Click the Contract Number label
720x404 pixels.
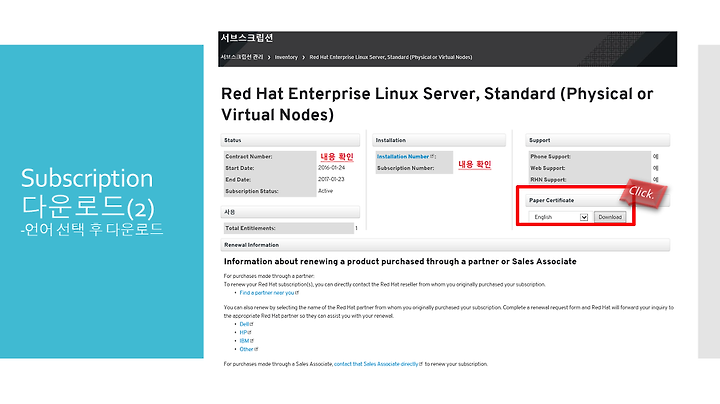(x=249, y=157)
